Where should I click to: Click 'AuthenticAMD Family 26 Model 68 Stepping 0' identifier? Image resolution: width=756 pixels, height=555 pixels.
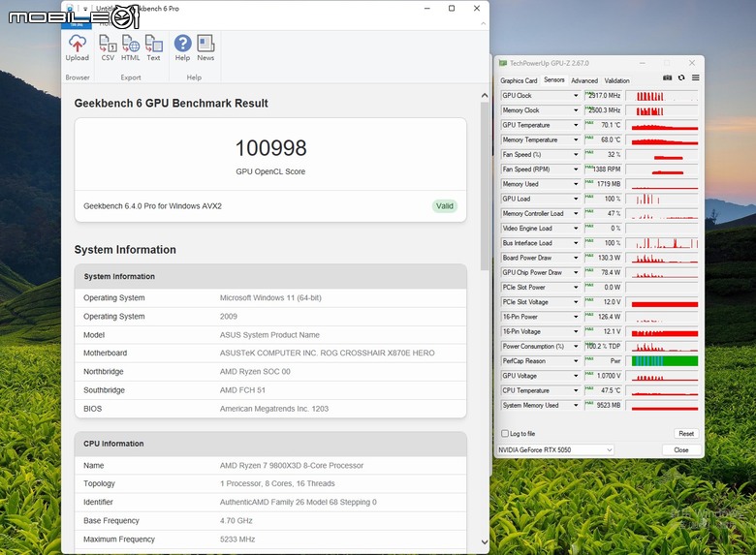click(298, 502)
